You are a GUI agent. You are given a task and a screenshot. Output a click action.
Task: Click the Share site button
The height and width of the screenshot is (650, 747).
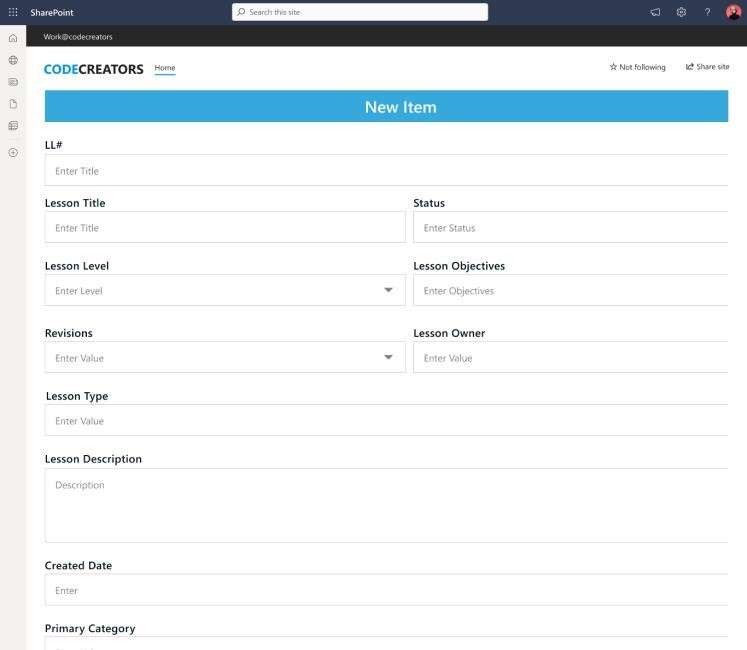pos(707,67)
